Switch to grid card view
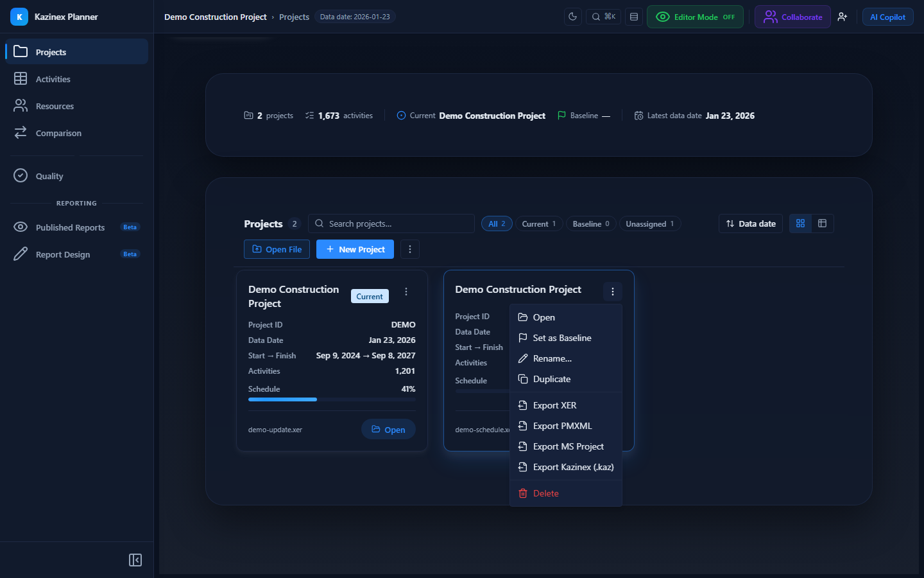Image resolution: width=924 pixels, height=578 pixels. 800,223
